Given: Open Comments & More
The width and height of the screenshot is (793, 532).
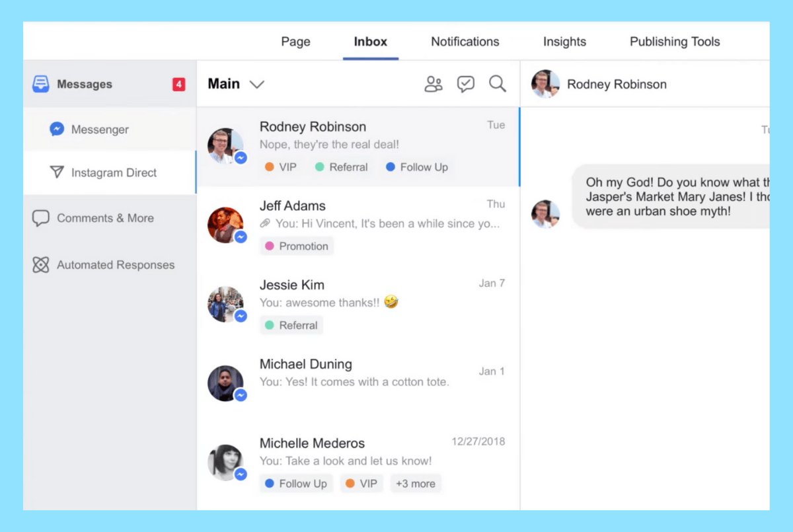Looking at the screenshot, I should [x=106, y=218].
